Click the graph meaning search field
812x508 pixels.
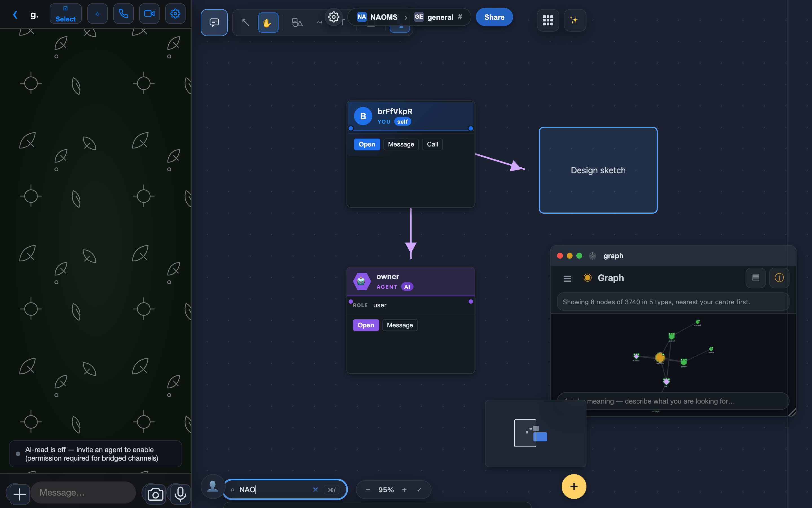point(673,401)
